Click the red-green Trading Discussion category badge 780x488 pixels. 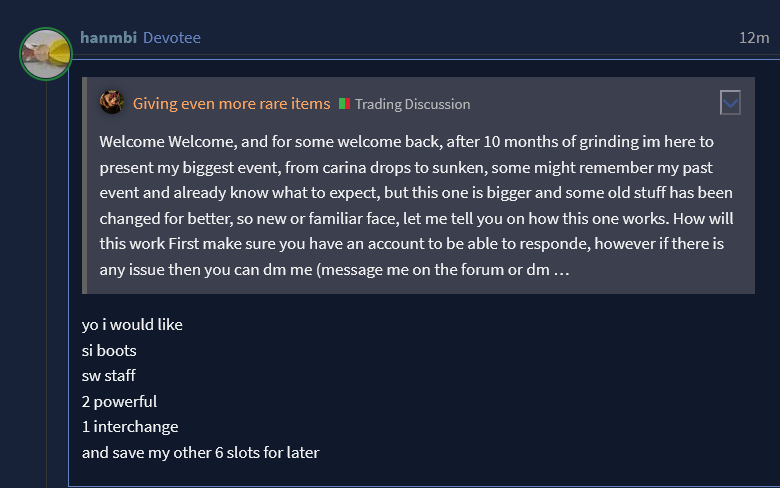[344, 104]
